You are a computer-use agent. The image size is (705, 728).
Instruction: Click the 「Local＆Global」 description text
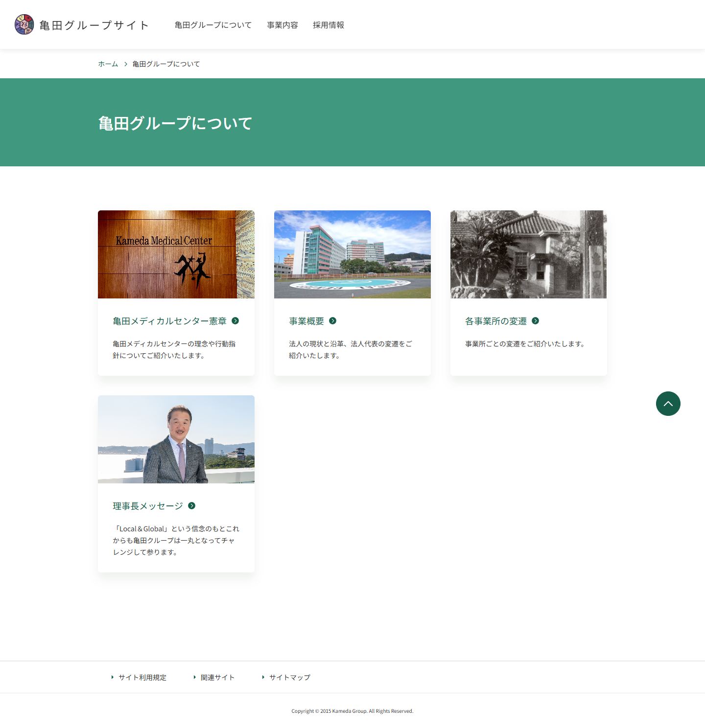coord(176,541)
